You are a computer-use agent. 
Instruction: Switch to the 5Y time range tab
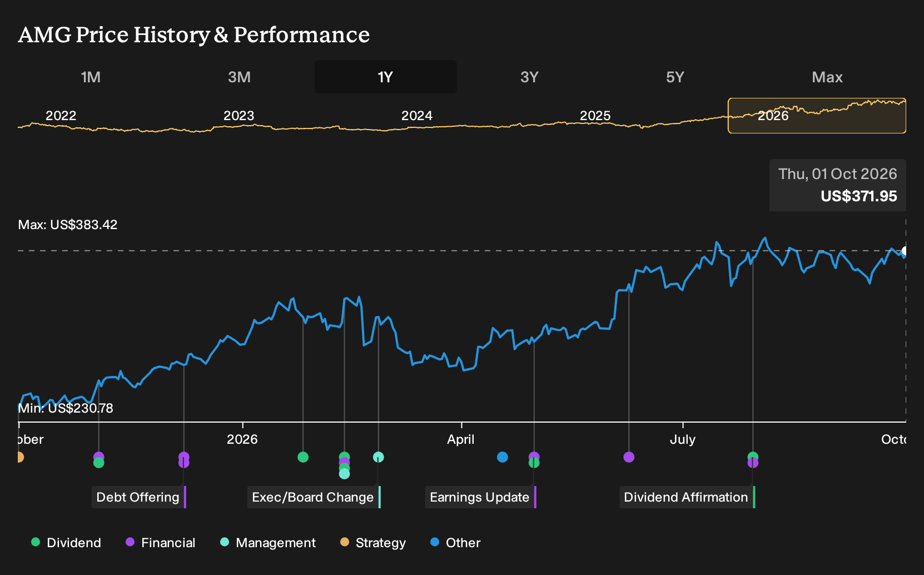point(675,77)
